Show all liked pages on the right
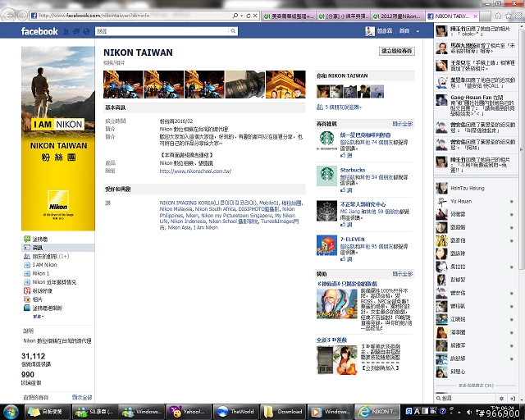 [x=403, y=124]
